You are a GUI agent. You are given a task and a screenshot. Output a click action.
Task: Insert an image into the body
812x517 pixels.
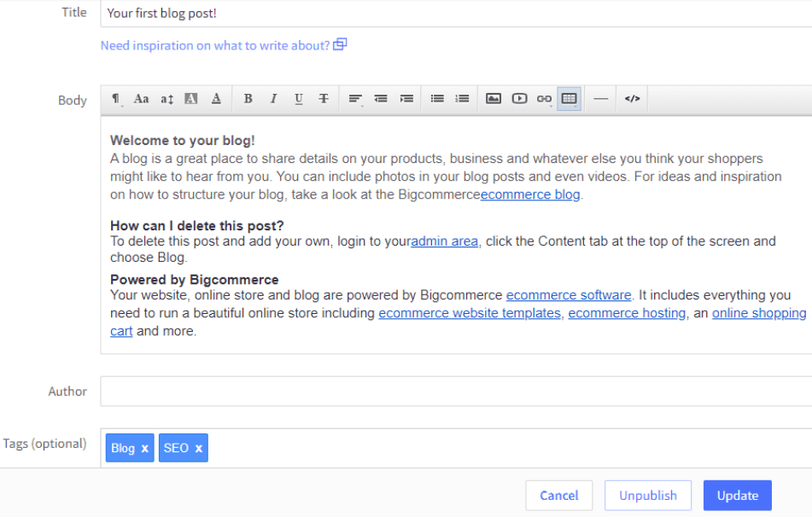494,98
